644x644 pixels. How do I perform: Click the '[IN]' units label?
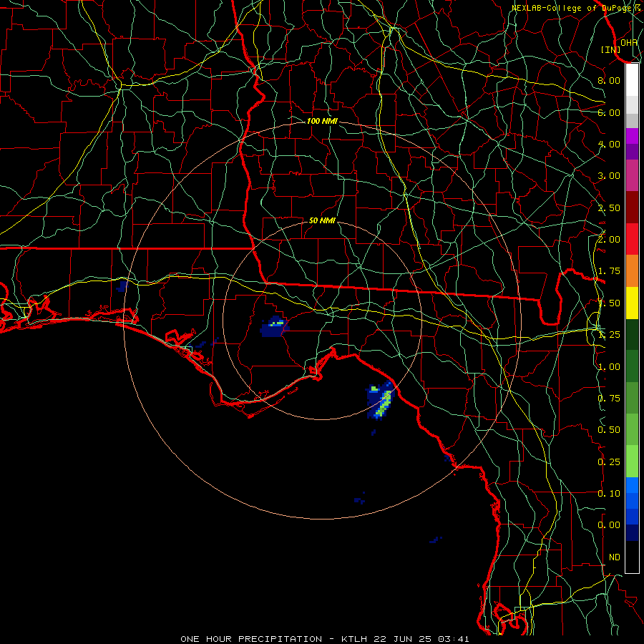[x=611, y=49]
